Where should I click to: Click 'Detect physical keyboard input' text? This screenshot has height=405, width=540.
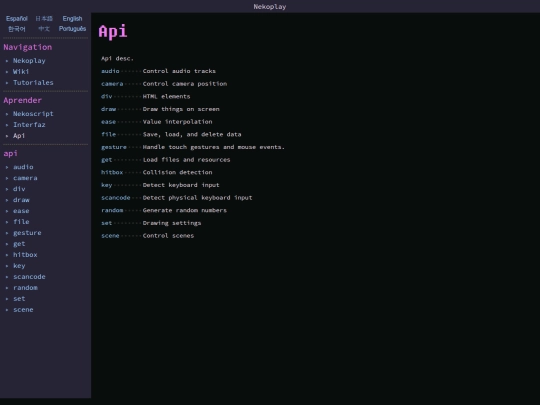[x=197, y=198]
